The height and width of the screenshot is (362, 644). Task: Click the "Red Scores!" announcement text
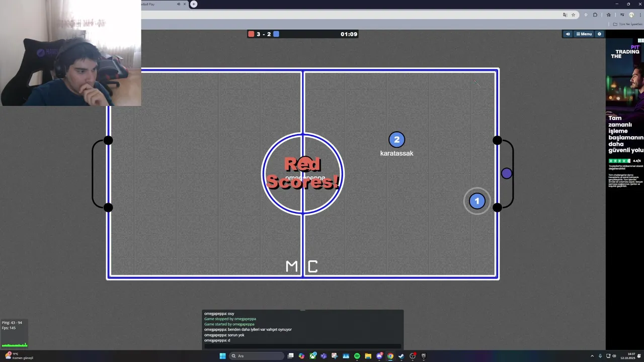[302, 173]
